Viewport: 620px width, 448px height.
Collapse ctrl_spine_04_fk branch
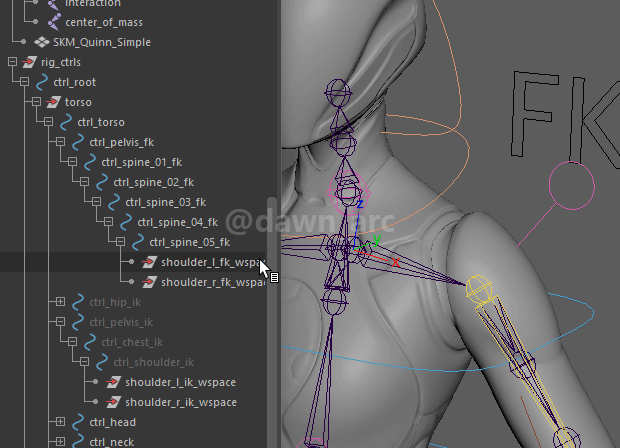(108, 221)
